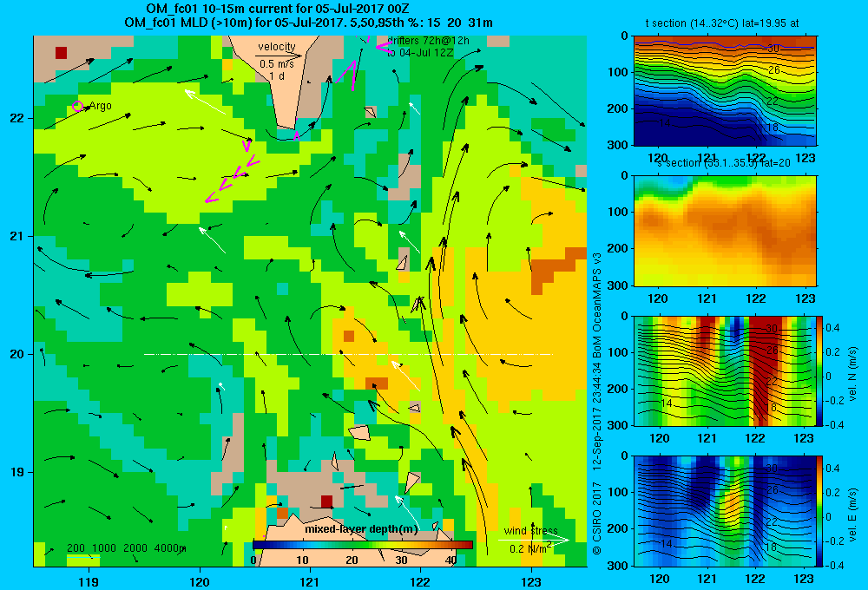The height and width of the screenshot is (590, 868).
Task: Click the '10' tick on mixed-layer colorbar
Action: pos(302,560)
